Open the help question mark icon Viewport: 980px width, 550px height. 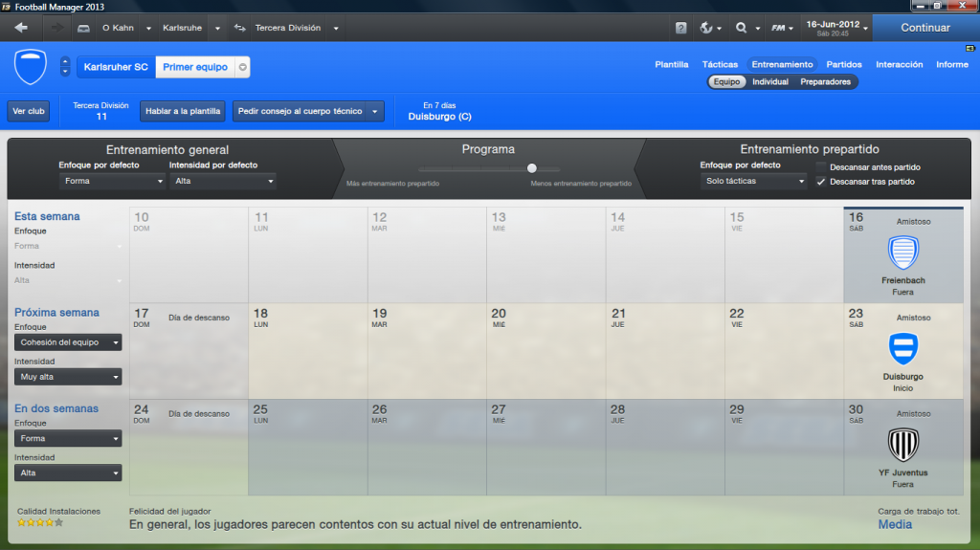[680, 28]
